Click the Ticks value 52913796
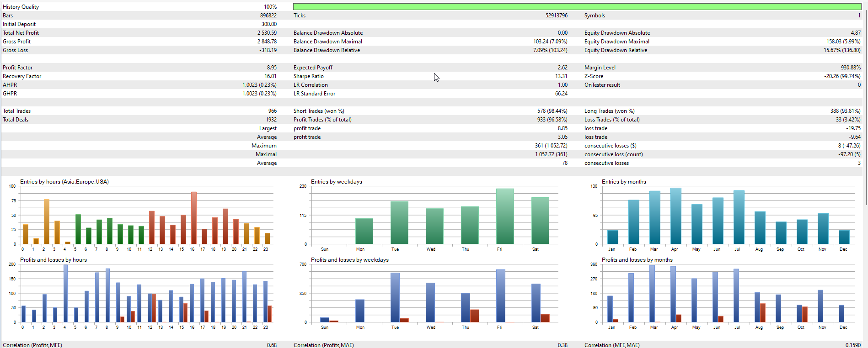Viewport: 868px width, 348px height. pyautogui.click(x=556, y=16)
